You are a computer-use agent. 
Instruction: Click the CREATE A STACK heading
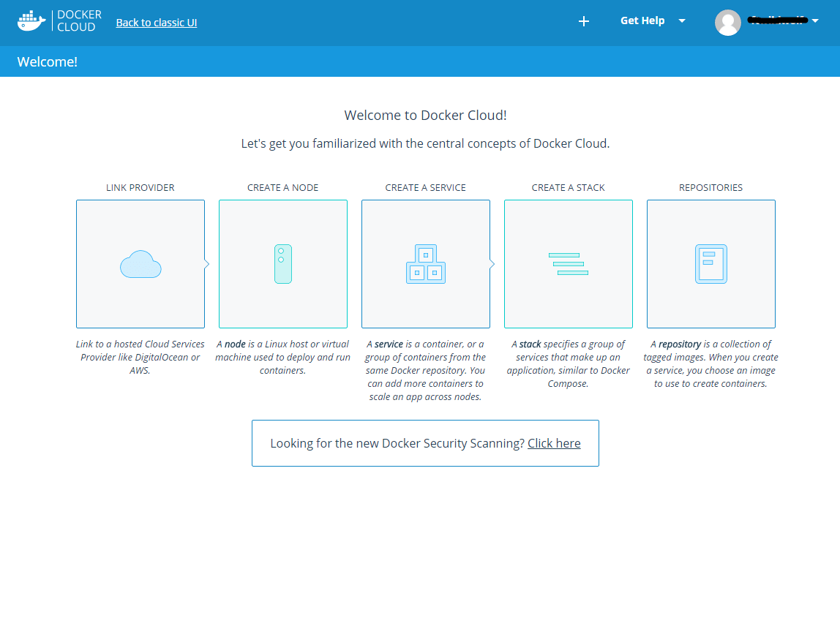coord(569,187)
